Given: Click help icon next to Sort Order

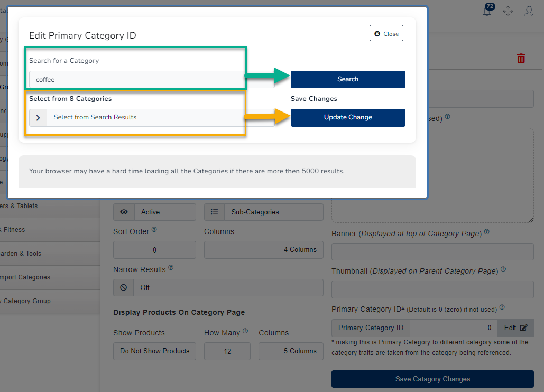Looking at the screenshot, I should click(154, 230).
